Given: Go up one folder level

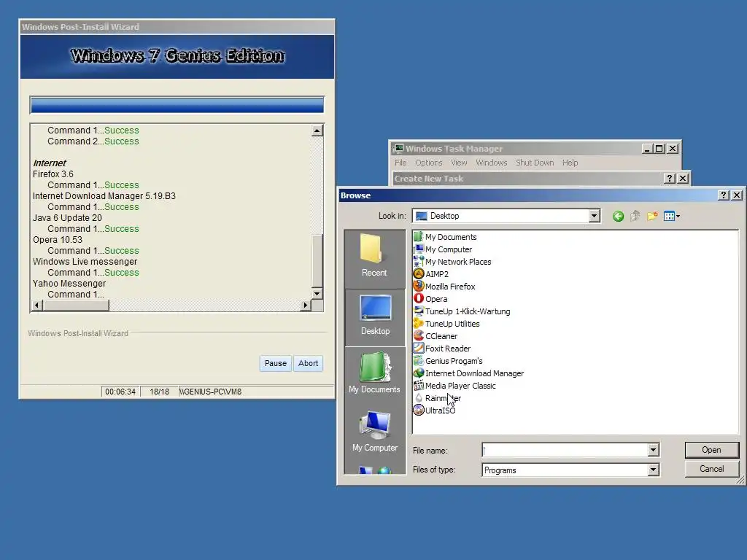Looking at the screenshot, I should pos(635,216).
